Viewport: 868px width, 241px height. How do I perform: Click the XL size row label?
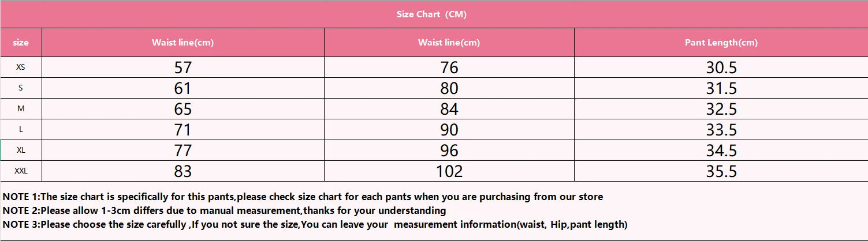click(x=21, y=150)
